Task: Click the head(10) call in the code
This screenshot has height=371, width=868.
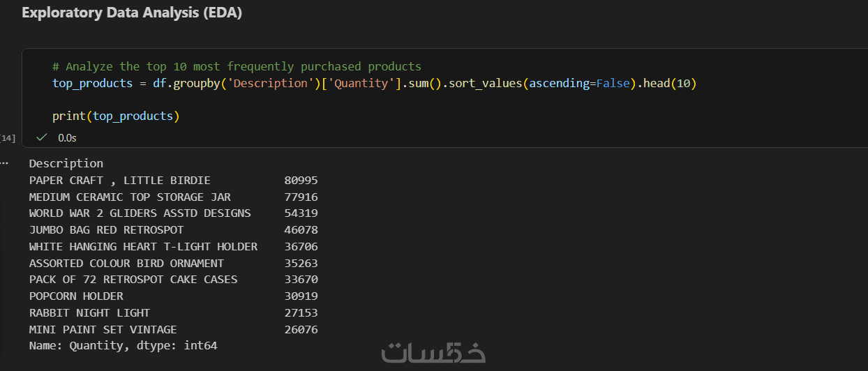Action: coord(670,84)
